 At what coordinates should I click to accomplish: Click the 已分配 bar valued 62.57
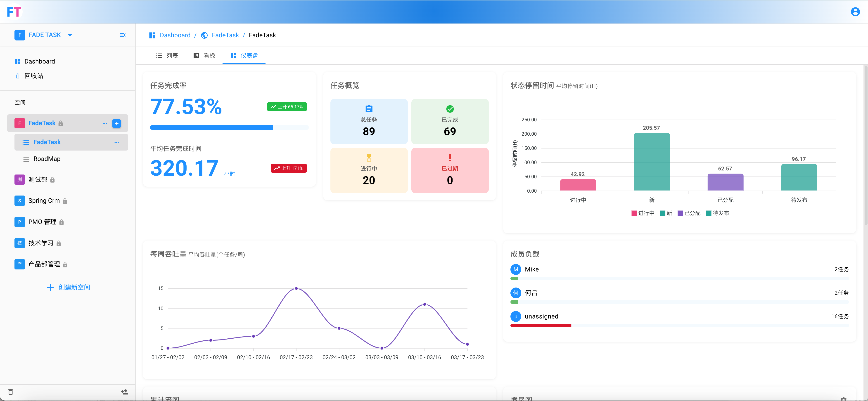[725, 182]
